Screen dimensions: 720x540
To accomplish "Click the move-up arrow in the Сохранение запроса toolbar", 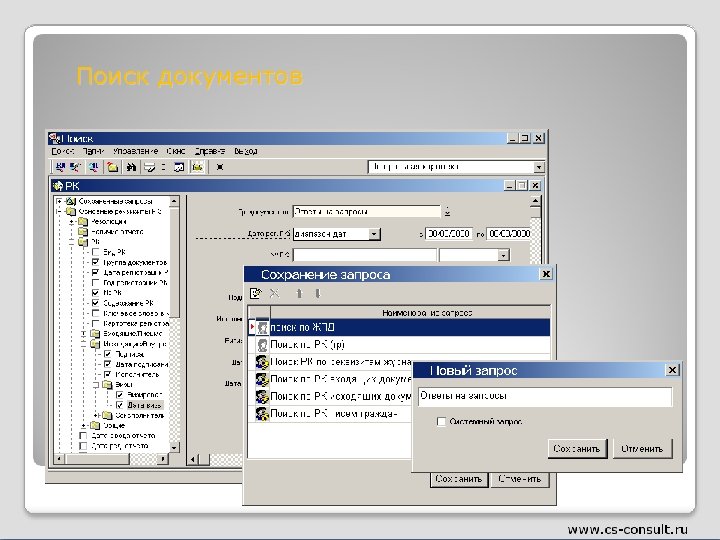I will point(299,293).
